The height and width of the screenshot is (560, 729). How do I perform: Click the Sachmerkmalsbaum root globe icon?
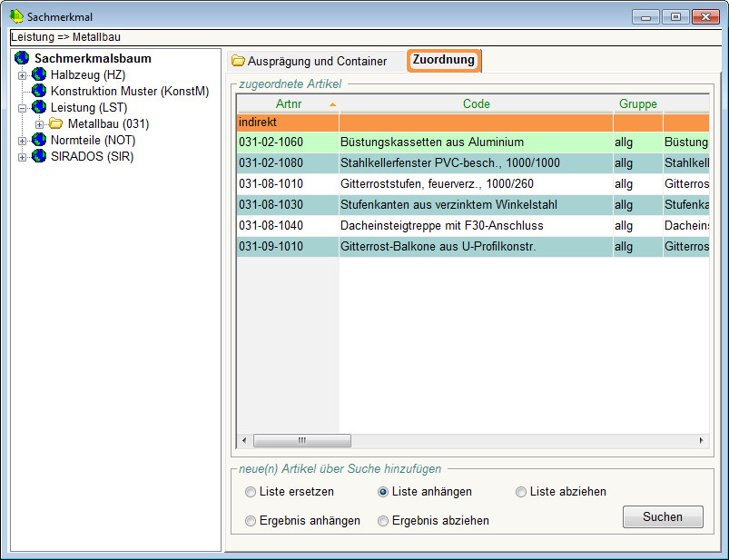click(x=22, y=58)
